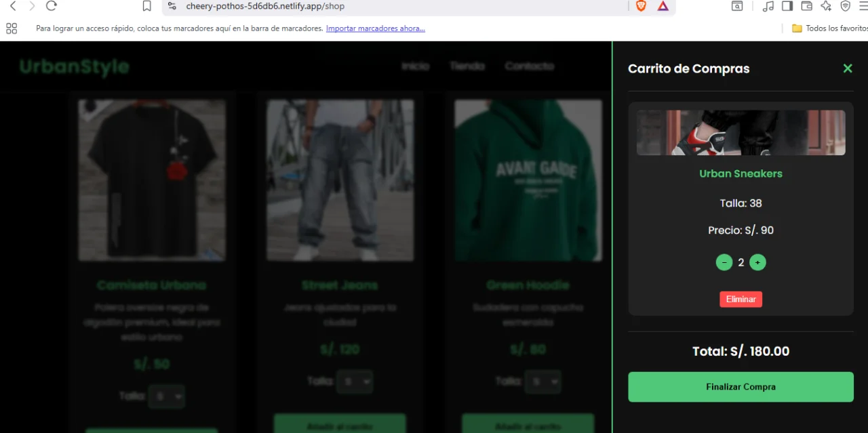Open Brave Rewards triangle icon

[663, 6]
